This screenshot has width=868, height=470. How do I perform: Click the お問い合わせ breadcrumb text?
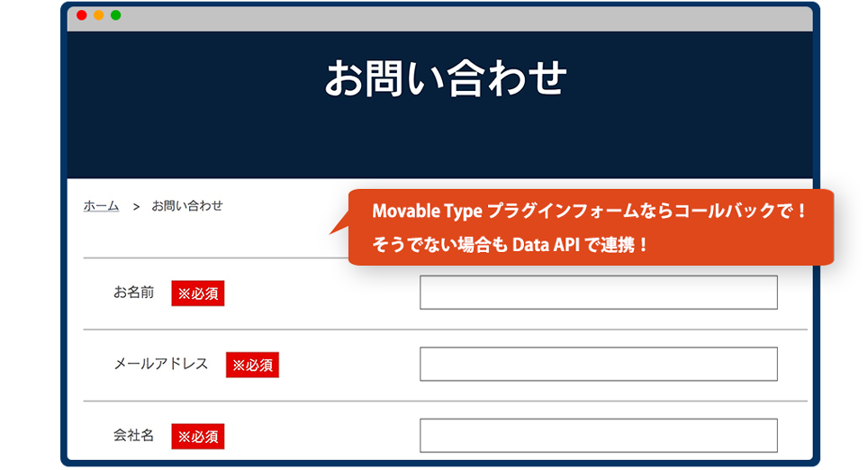tap(187, 206)
